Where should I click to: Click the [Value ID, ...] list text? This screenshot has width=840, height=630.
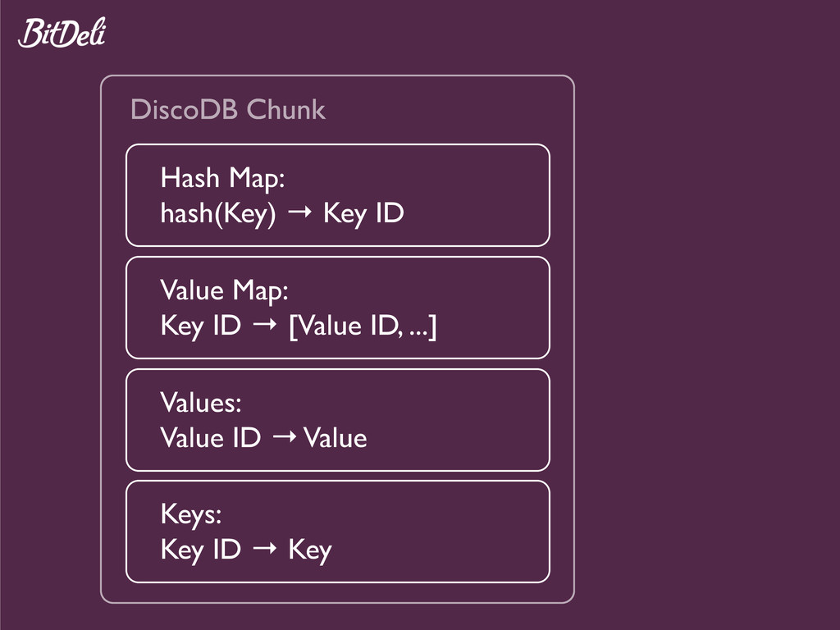[x=363, y=326]
